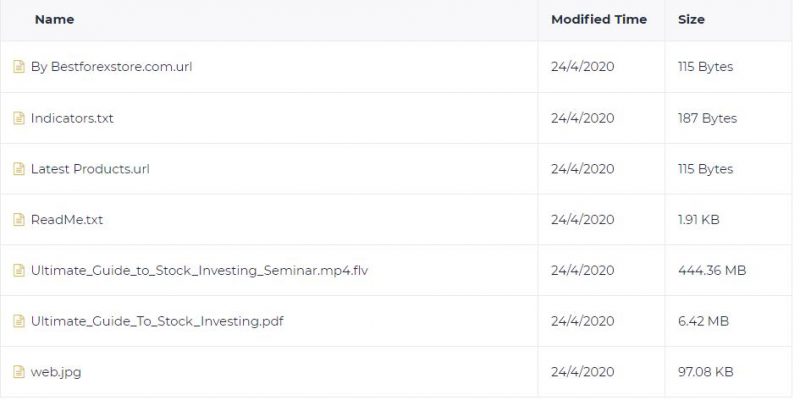Viewport: 800px width, 400px height.
Task: Click the 444.36 MB size cell
Action: tap(712, 270)
